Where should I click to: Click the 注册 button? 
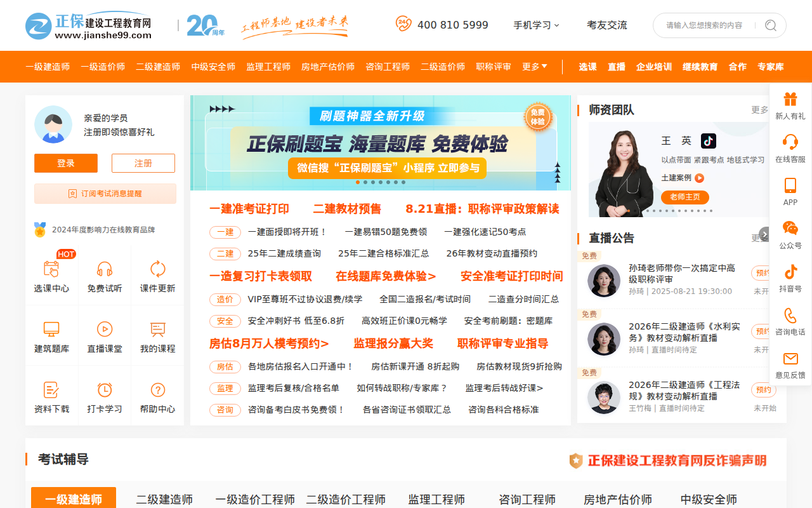[x=143, y=163]
